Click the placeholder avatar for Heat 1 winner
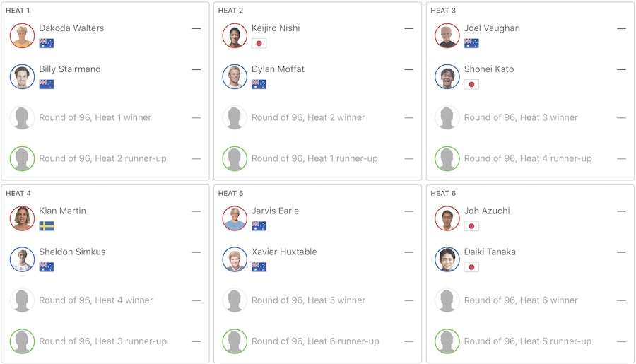This screenshot has width=636, height=364. tap(23, 118)
